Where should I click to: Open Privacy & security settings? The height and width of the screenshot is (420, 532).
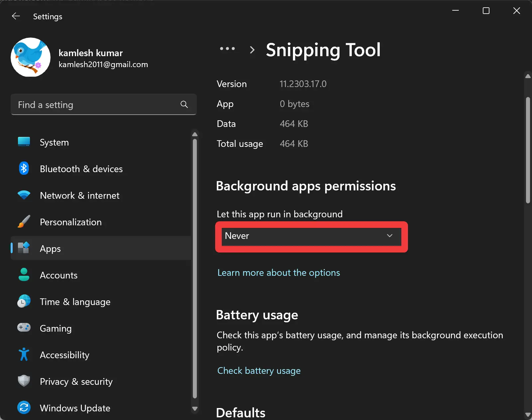tap(76, 381)
